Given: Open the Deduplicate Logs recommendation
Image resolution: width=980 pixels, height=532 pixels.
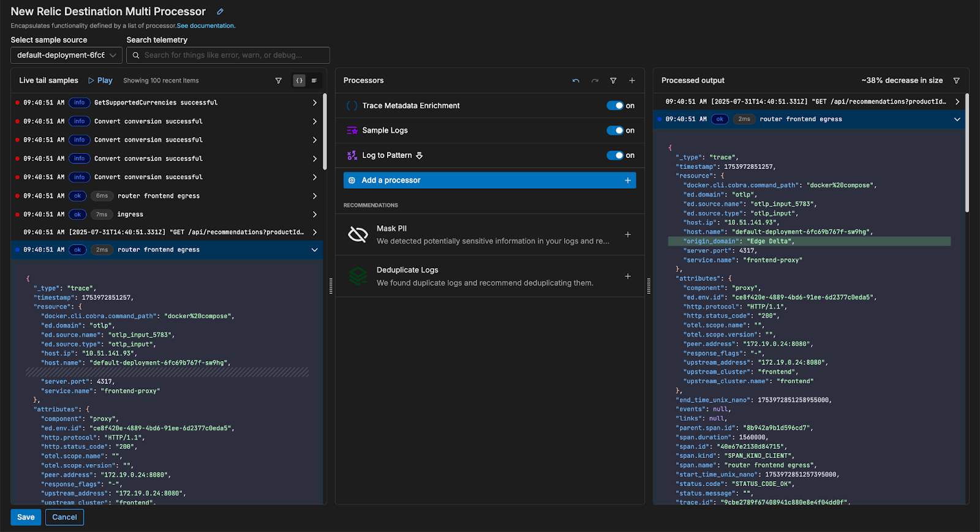Looking at the screenshot, I should pos(407,270).
